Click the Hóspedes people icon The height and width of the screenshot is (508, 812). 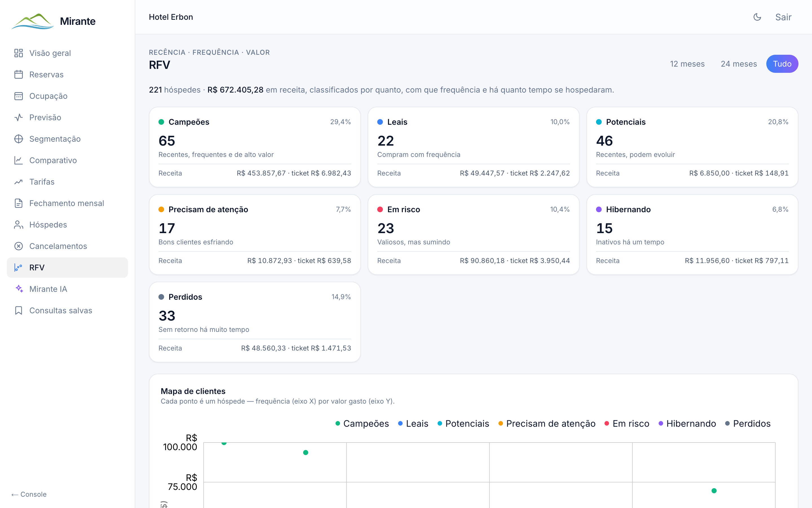click(x=18, y=225)
